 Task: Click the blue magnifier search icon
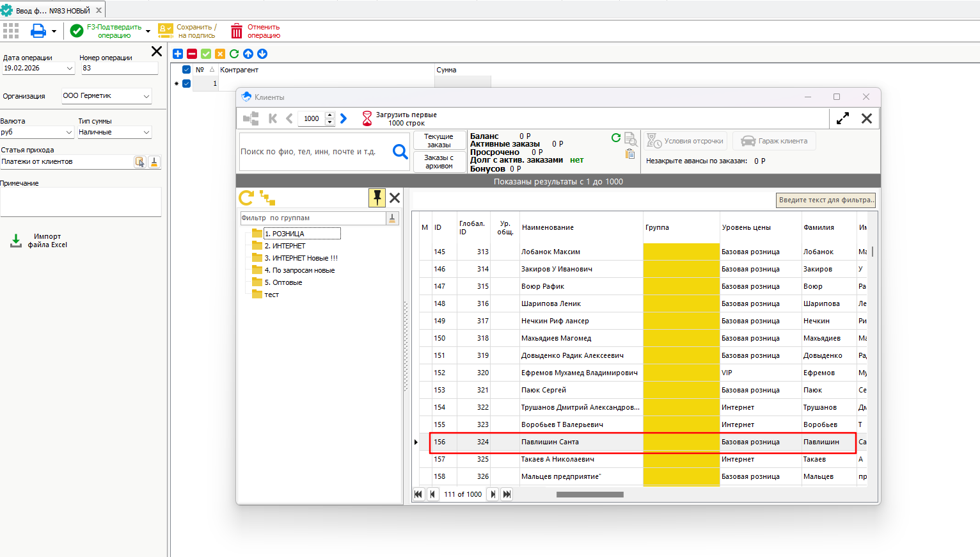click(x=400, y=152)
